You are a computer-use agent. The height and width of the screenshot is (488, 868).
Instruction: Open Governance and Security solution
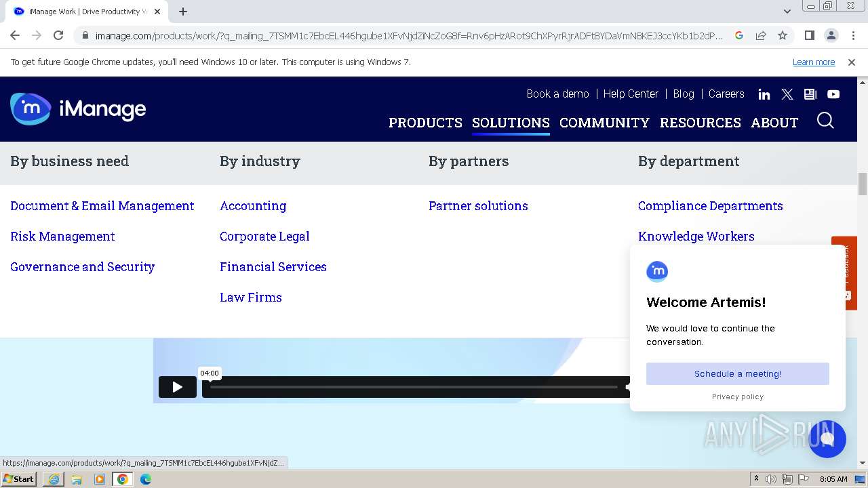pos(83,267)
